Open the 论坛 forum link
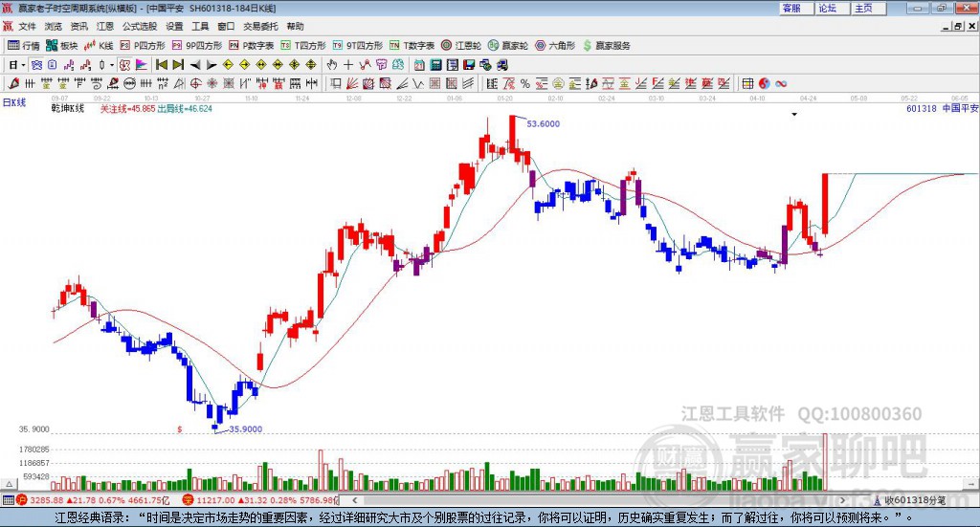Viewport: 980px width, 527px height. point(828,8)
